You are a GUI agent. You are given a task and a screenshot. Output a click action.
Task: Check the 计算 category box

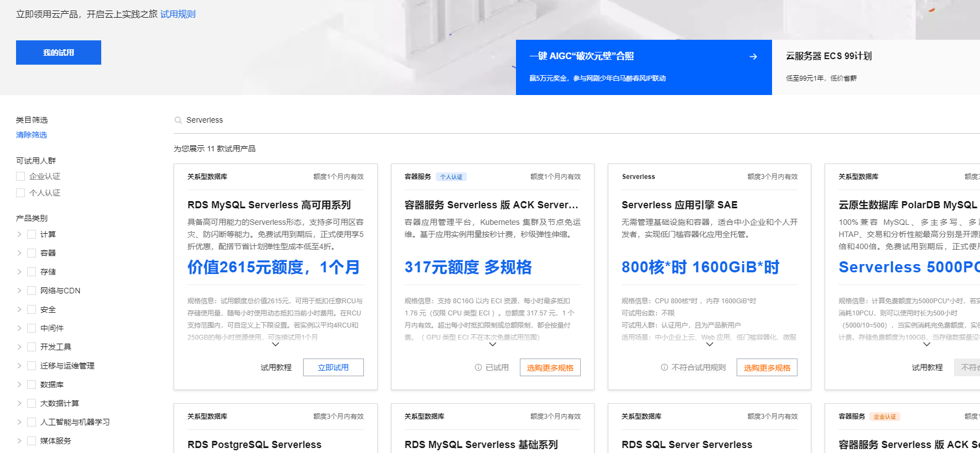[32, 234]
